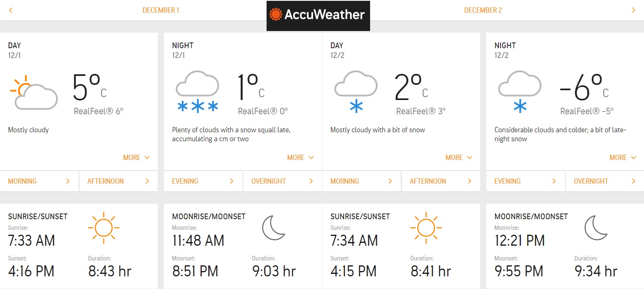Expand MORE details for Night 12/1
Screen dimensions: 644x289
click(300, 158)
